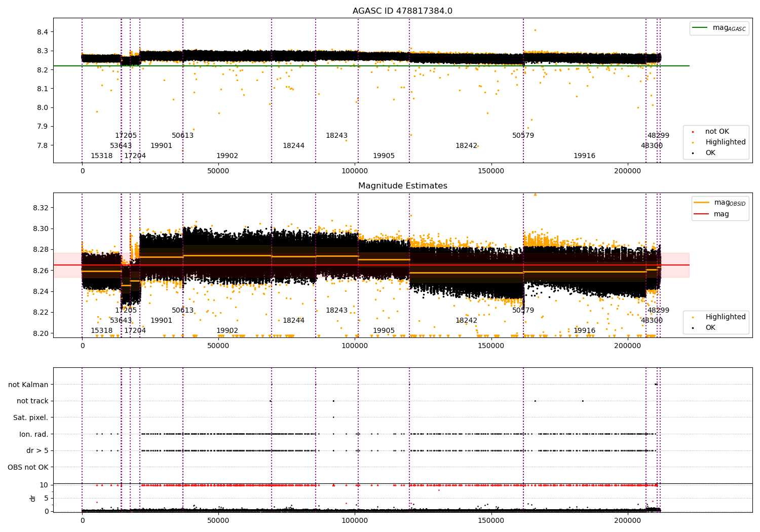760x532 pixels.
Task: Click obsid label 17204 in the top panel
Action: [135, 156]
